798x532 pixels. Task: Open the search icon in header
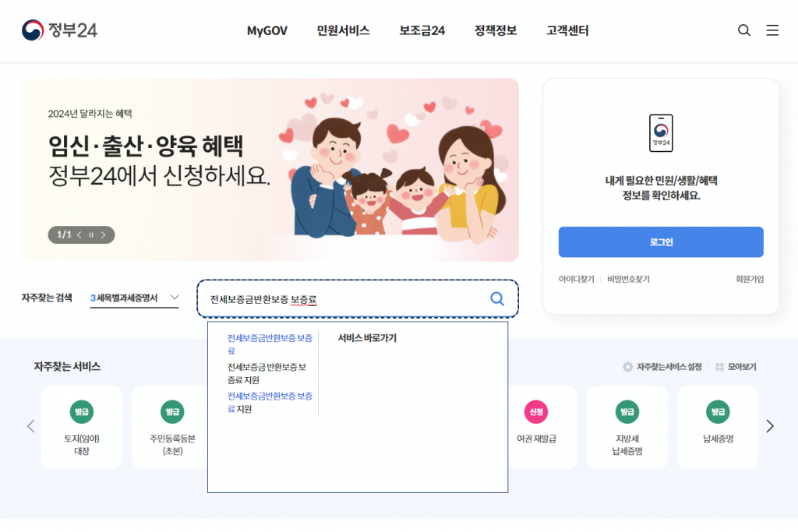click(x=744, y=30)
